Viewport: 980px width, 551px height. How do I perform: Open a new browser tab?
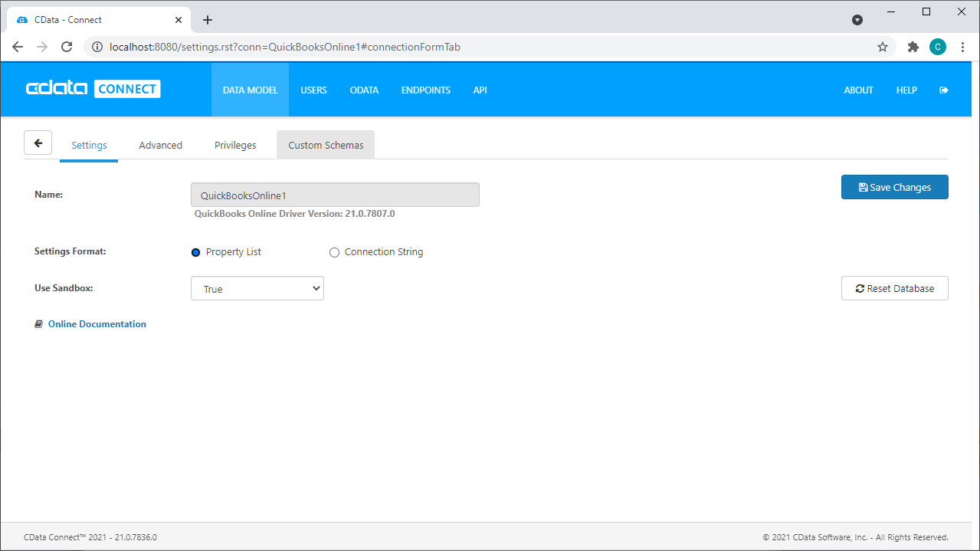(x=207, y=20)
